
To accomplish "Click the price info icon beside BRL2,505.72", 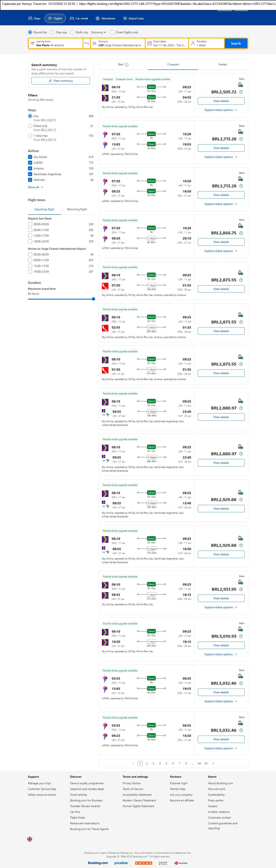I will 241,92.
